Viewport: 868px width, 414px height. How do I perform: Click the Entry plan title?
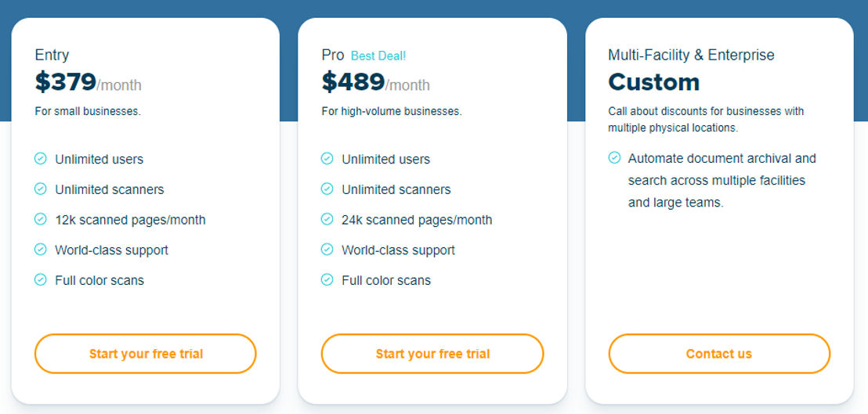(x=52, y=56)
